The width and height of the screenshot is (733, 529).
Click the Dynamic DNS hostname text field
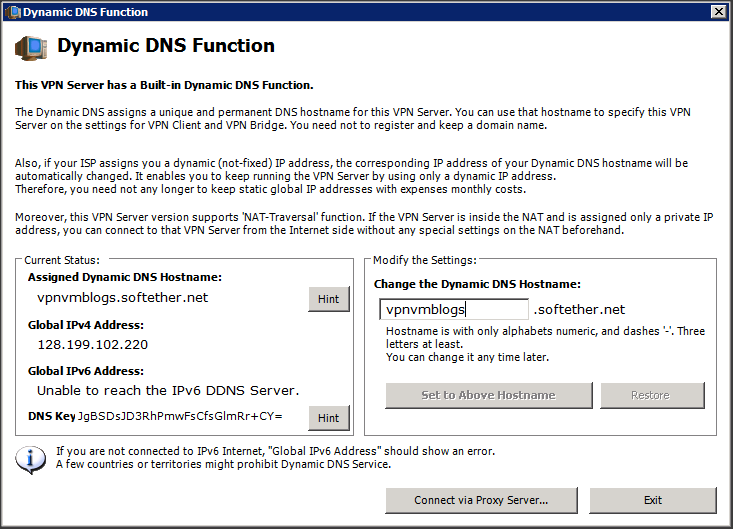(x=454, y=310)
